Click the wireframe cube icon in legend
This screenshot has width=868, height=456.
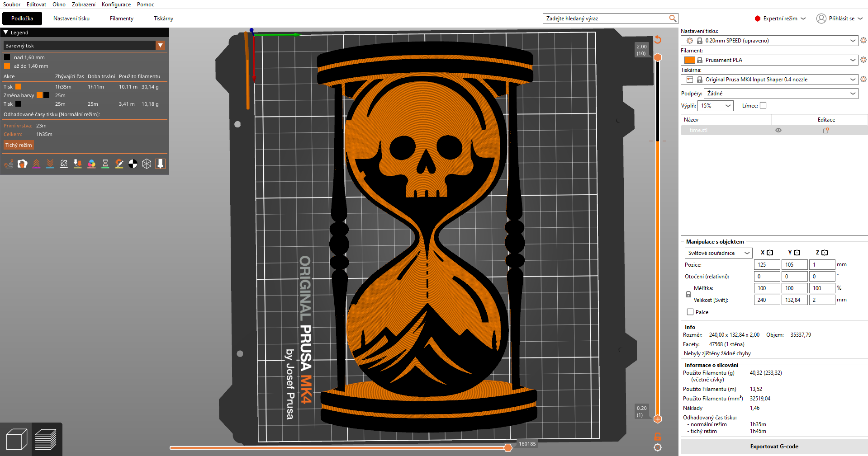click(x=147, y=164)
